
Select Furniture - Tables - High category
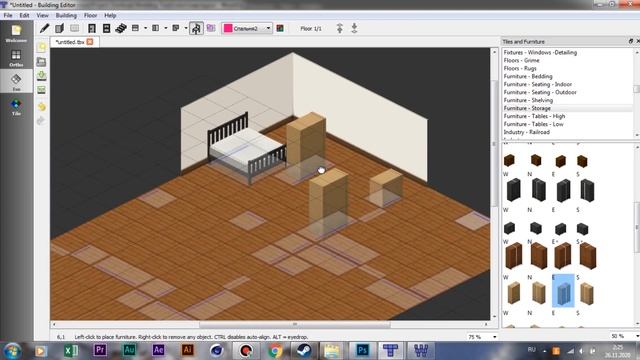click(x=534, y=116)
